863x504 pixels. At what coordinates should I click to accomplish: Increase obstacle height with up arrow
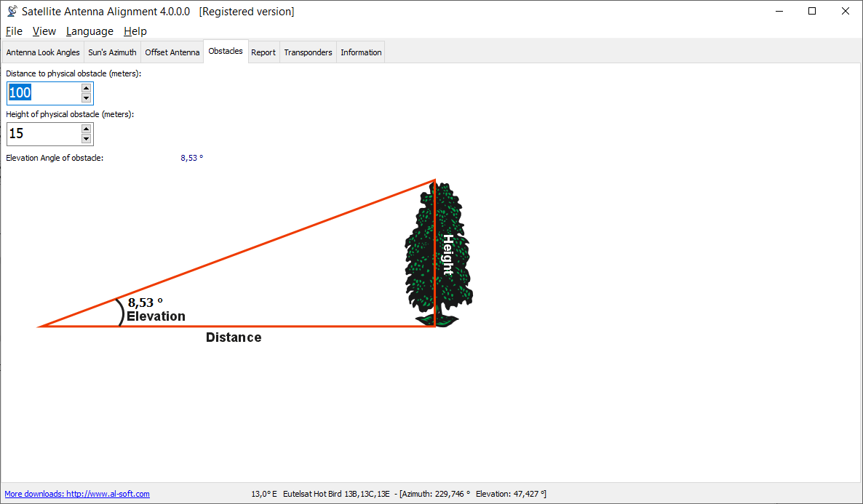86,129
